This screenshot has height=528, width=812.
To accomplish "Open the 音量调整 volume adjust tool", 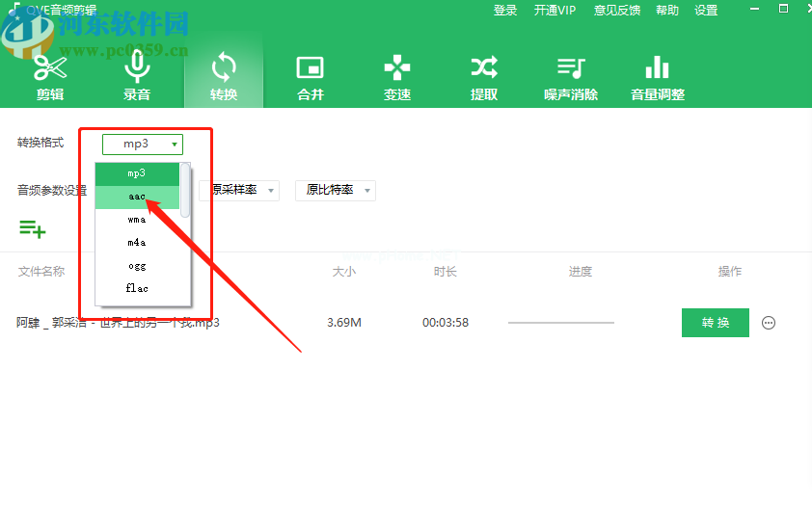I will pyautogui.click(x=657, y=76).
